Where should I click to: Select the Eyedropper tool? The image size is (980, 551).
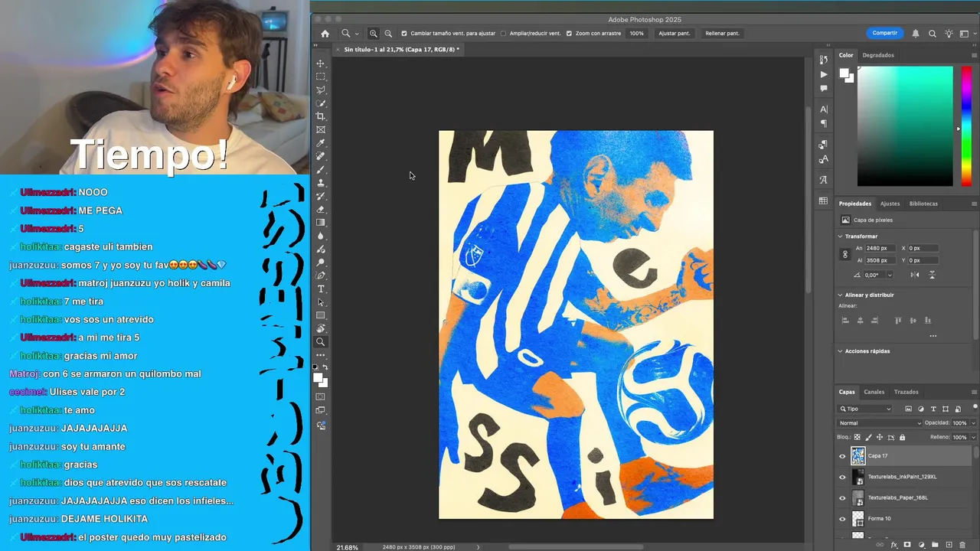pos(321,143)
